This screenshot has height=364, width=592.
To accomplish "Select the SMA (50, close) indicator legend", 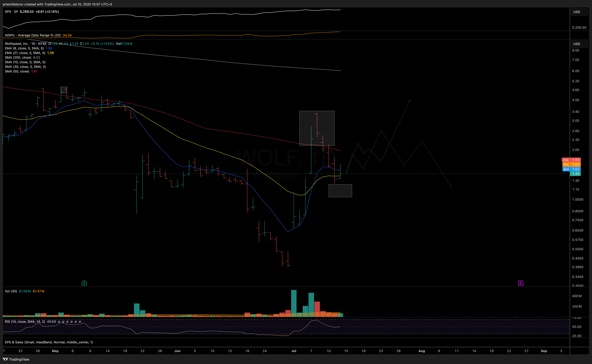I will coord(17,71).
